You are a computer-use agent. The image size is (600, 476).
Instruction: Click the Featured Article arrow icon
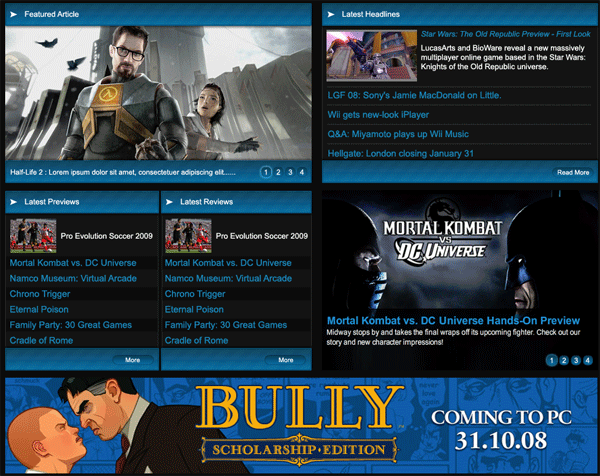click(x=13, y=14)
